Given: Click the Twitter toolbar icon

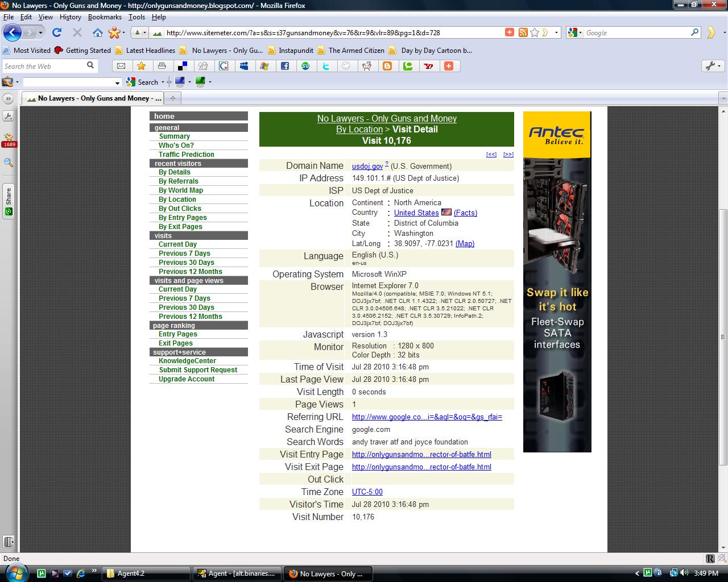Looking at the screenshot, I should 326,66.
